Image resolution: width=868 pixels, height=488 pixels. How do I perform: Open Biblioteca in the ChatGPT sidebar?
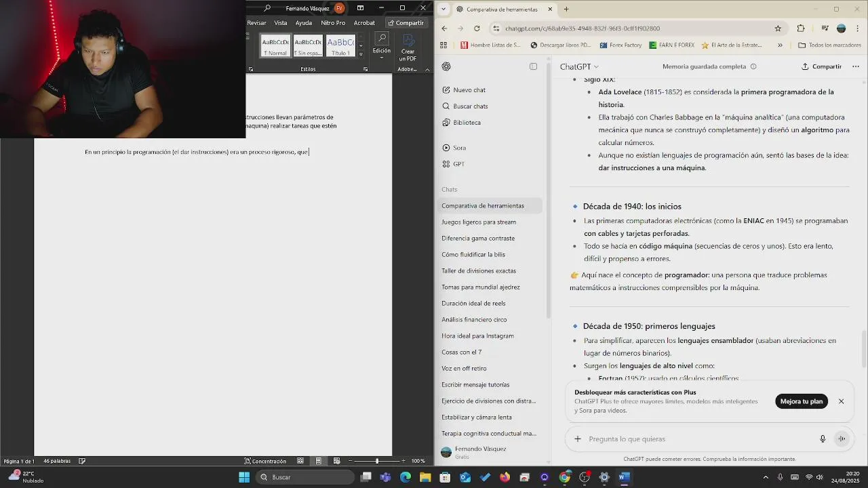[462, 123]
